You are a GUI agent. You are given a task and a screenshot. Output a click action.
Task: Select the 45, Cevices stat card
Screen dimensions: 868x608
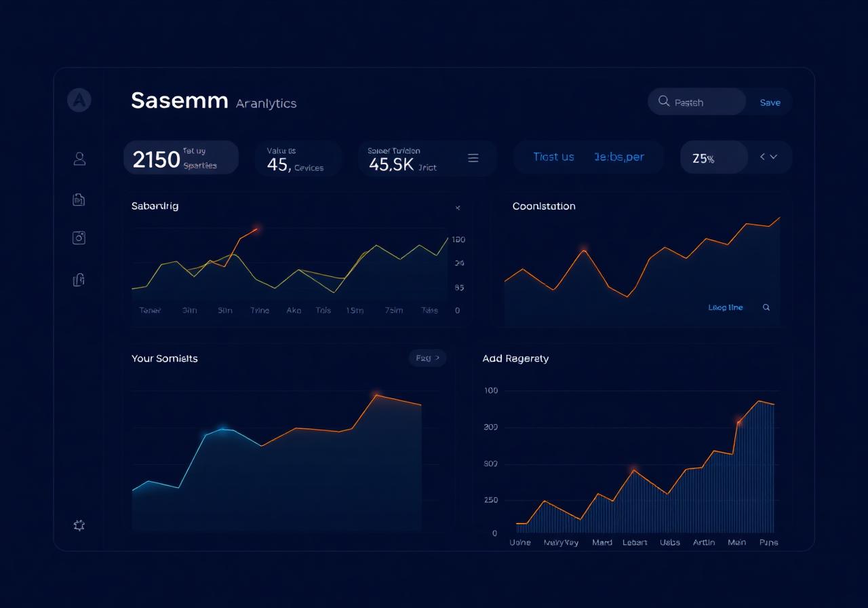coord(298,159)
